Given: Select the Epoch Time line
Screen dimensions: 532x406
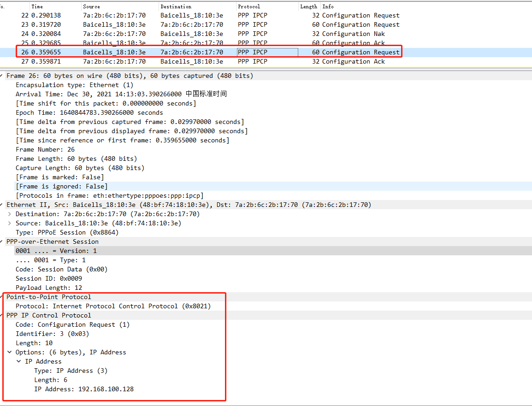Looking at the screenshot, I should [x=89, y=112].
